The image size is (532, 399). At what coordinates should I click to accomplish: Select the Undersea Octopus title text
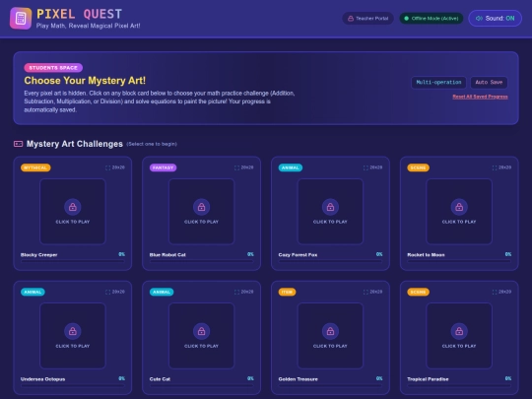click(x=42, y=379)
